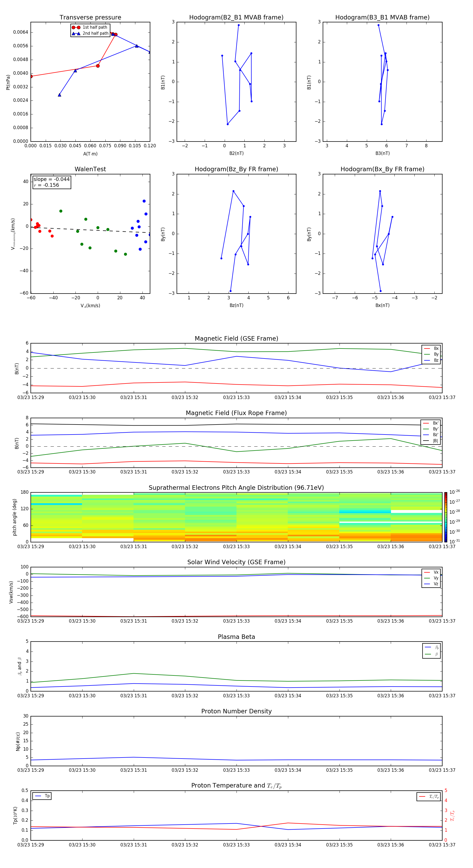Click the |B| legend entry in Flux Rope panel
The width and height of the screenshot is (473, 868).
(x=431, y=441)
